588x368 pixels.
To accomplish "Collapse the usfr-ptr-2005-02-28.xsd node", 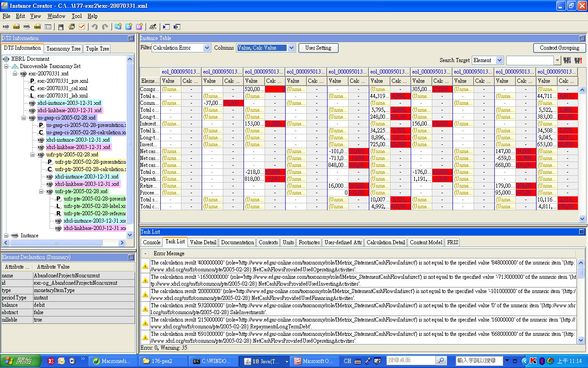I will point(33,155).
